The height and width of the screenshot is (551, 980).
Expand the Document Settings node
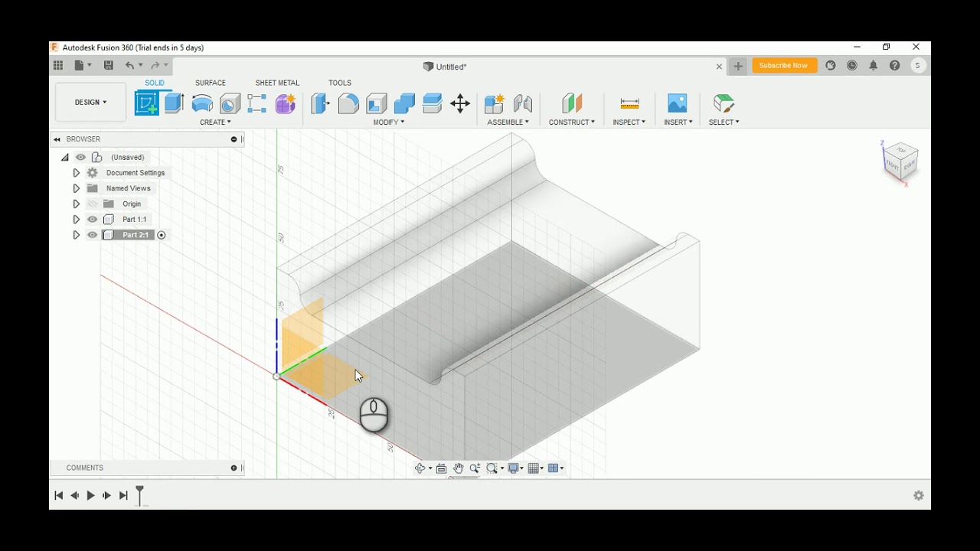76,173
